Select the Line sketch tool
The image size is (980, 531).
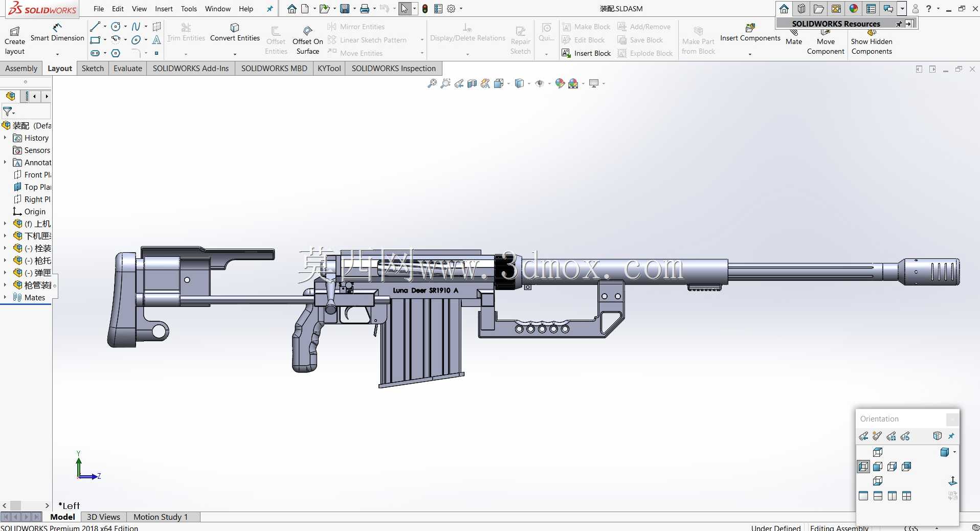click(95, 27)
